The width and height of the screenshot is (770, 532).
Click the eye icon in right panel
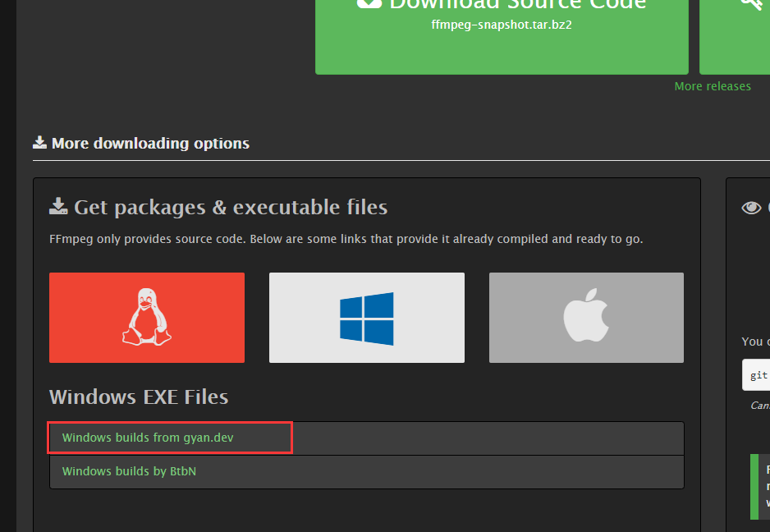click(x=751, y=208)
